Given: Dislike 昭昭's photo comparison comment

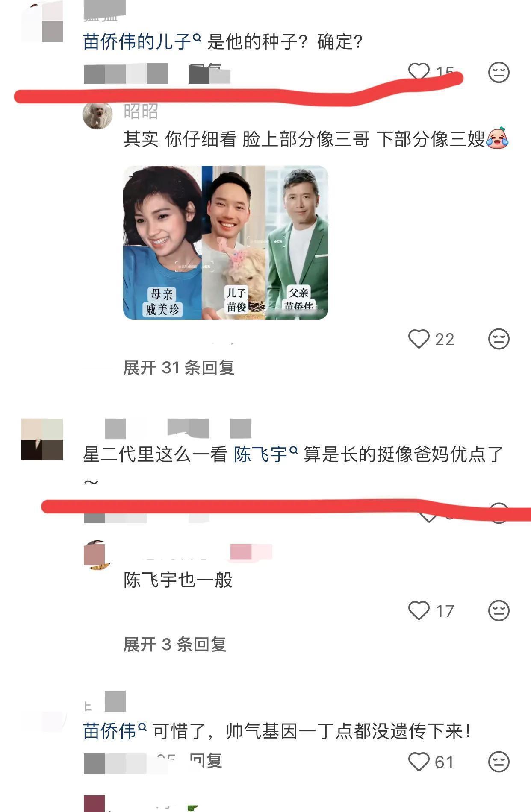Looking at the screenshot, I should pyautogui.click(x=499, y=339).
